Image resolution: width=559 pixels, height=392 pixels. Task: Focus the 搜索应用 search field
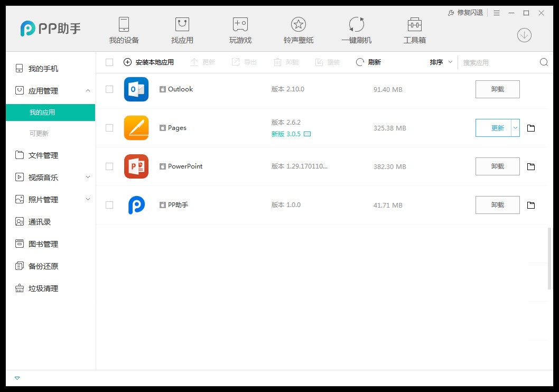499,63
